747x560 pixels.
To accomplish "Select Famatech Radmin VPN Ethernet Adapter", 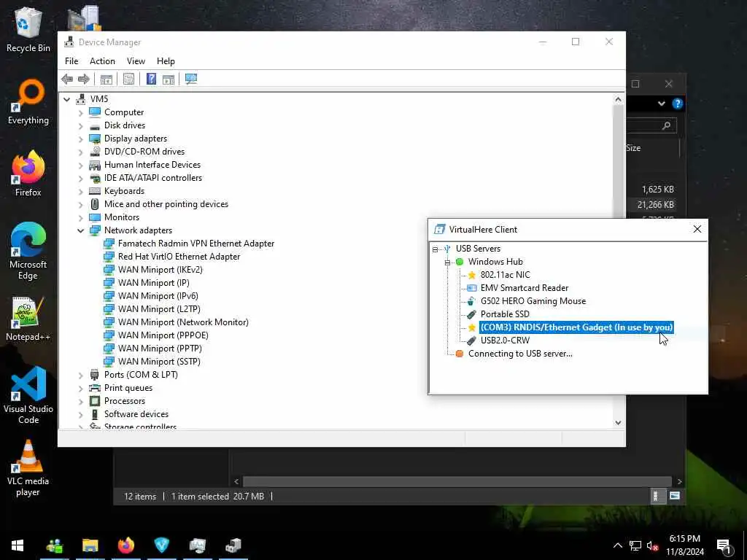I will tap(196, 244).
